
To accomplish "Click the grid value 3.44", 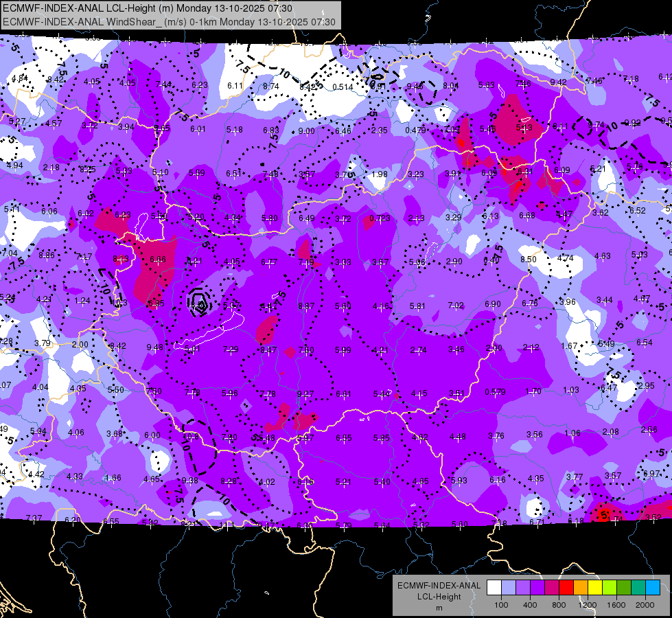I will [604, 300].
